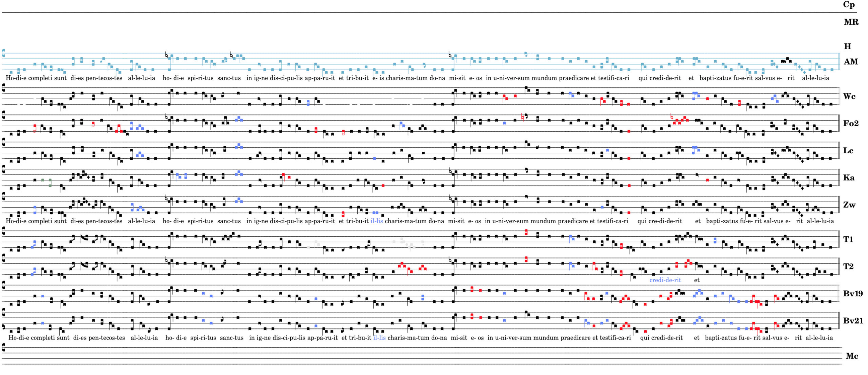Click the flat sign above 'mi-sit' on AM staff
The width and height of the screenshot is (868, 375).
click(x=450, y=55)
